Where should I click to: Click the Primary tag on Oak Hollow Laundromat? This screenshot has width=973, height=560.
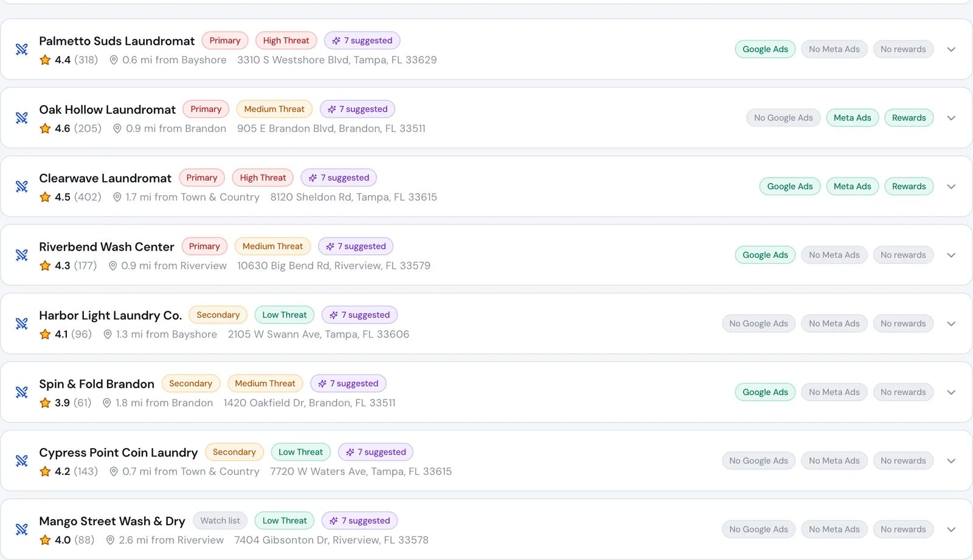point(206,109)
